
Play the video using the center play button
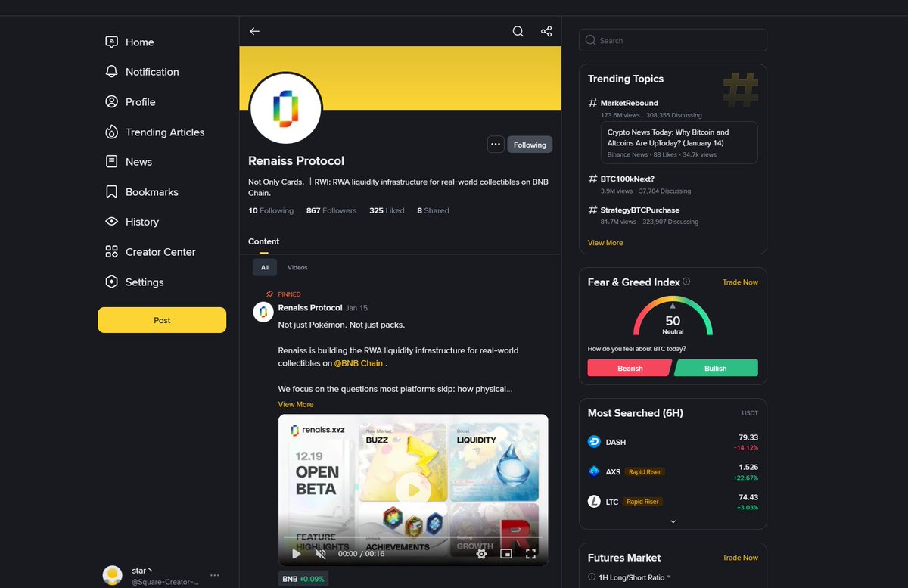click(x=413, y=490)
